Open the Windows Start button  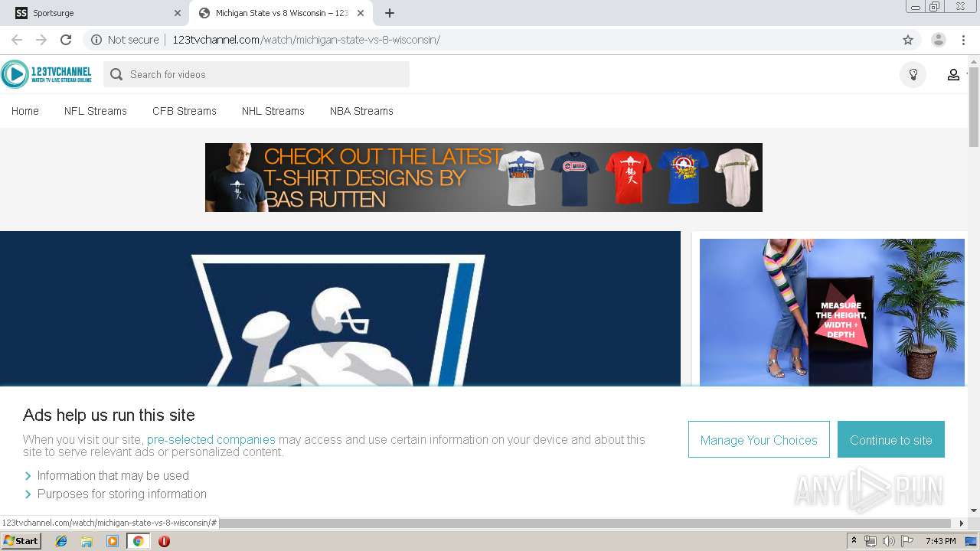pyautogui.click(x=21, y=540)
